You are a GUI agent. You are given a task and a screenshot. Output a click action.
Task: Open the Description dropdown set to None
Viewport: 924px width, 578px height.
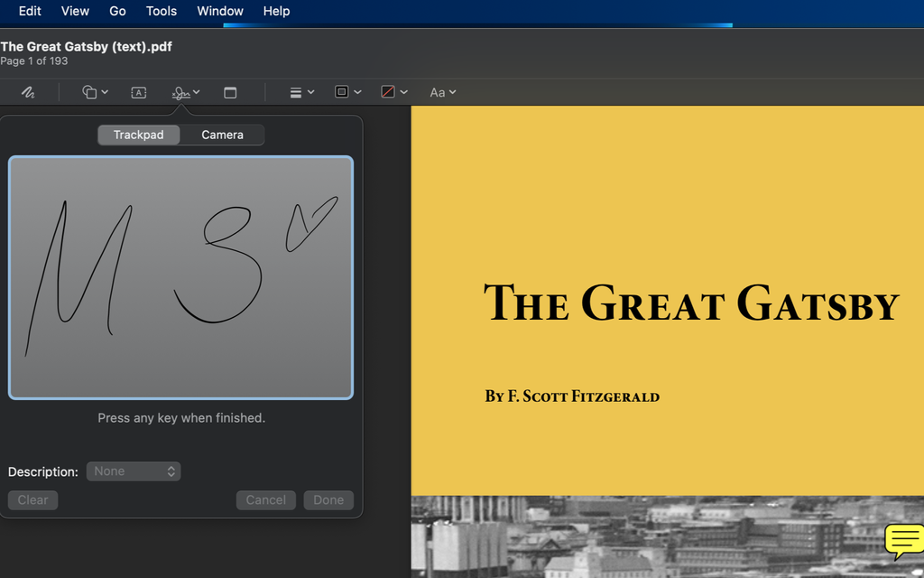[134, 471]
